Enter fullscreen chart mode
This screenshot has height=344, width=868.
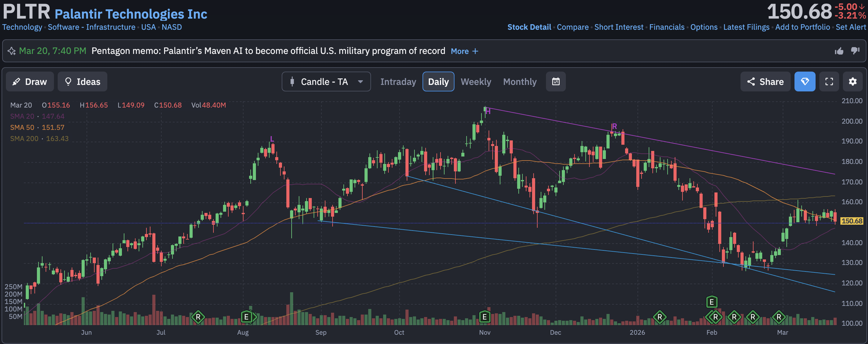[829, 82]
